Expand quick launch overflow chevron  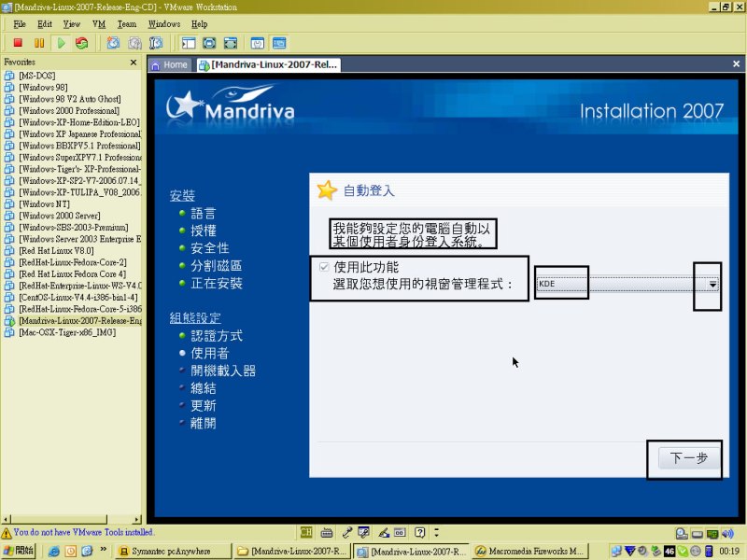(103, 550)
